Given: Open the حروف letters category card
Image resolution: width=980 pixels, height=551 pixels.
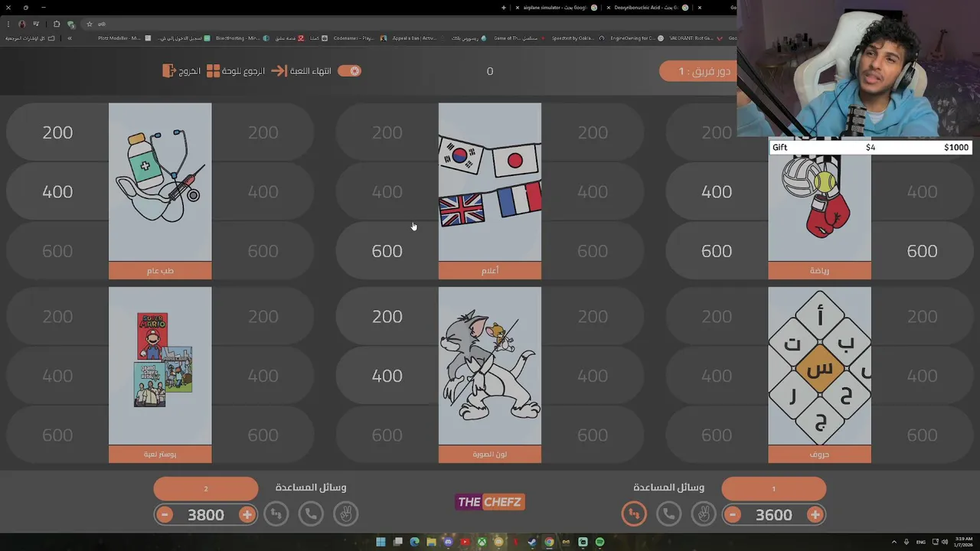Looking at the screenshot, I should tap(819, 375).
